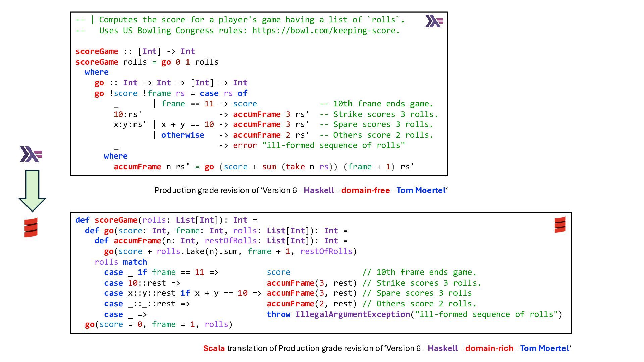The width and height of the screenshot is (644, 362).
Task: Click the Scala logo inside bottom code box
Action: click(x=560, y=224)
